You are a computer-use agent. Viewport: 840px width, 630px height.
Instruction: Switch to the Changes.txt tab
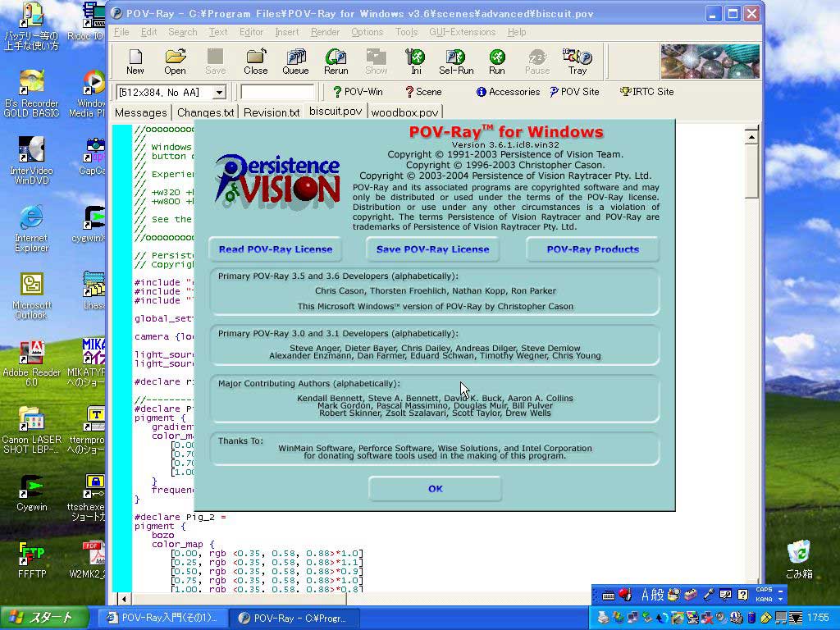(x=206, y=112)
